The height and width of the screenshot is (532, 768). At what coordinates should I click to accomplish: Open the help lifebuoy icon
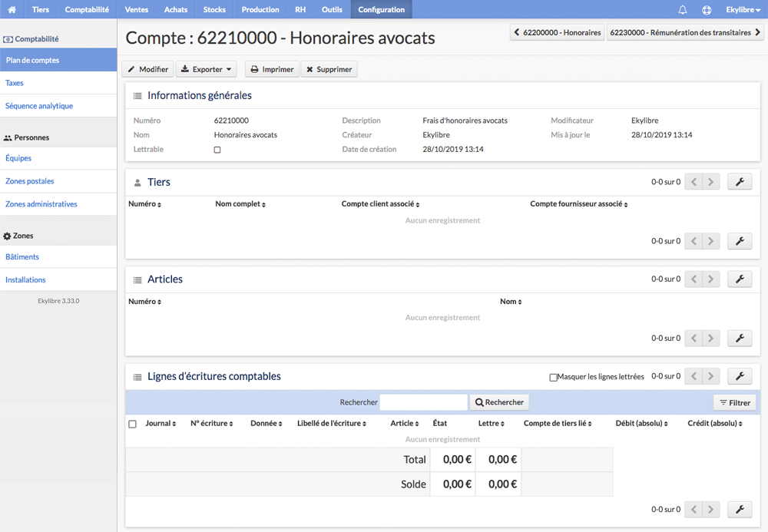pyautogui.click(x=707, y=9)
